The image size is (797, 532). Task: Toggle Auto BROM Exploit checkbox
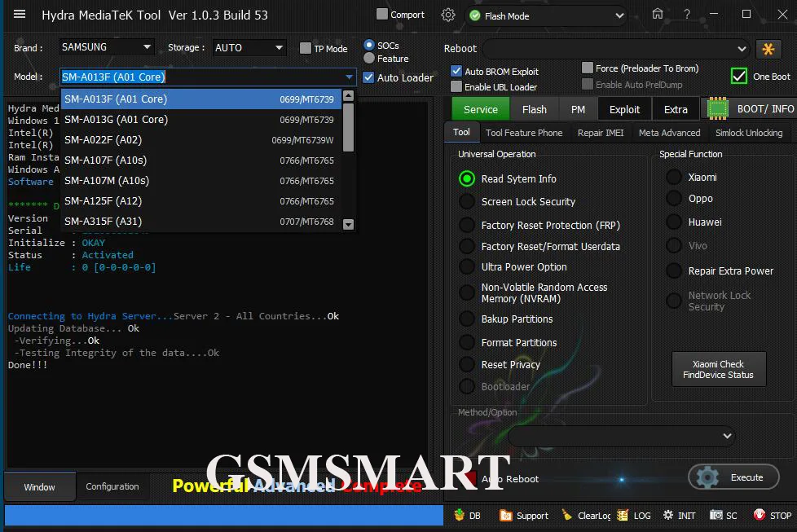pyautogui.click(x=456, y=71)
